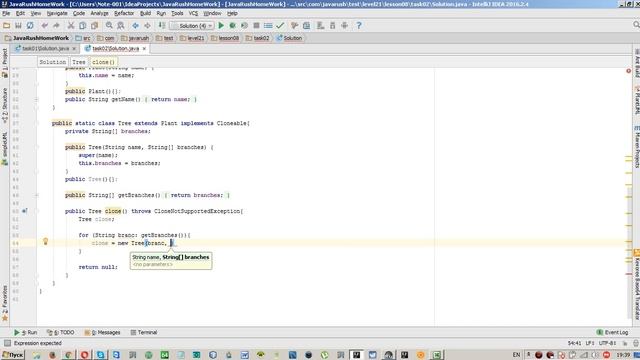This screenshot has height=360, width=640.
Task: Open the Build menu
Action: 145,13
